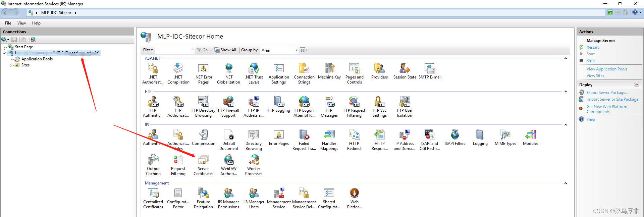Screen dimensions: 644x217
Task: Open .NET Globalization feature
Action: (x=228, y=73)
